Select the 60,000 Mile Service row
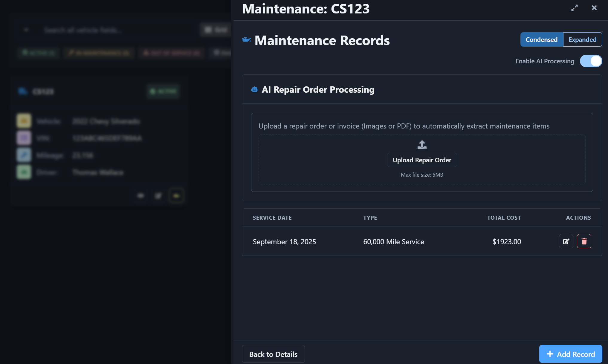The height and width of the screenshot is (364, 608). tap(422, 241)
